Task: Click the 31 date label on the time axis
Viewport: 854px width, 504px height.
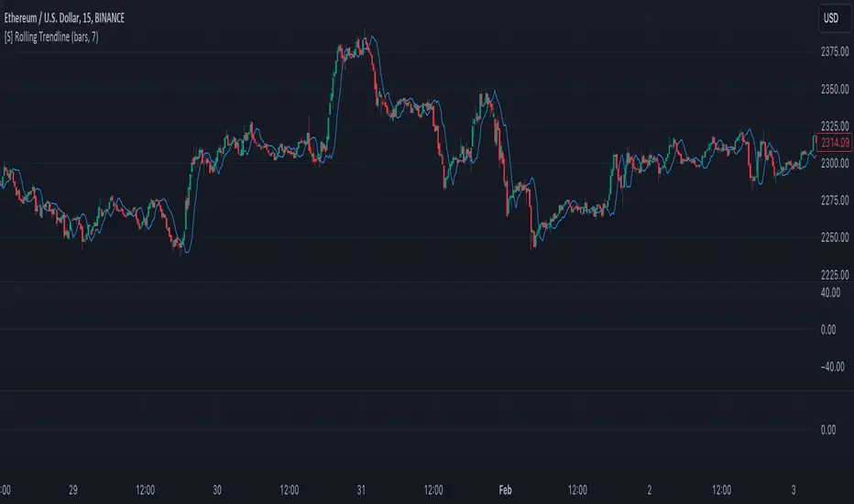Action: tap(363, 488)
